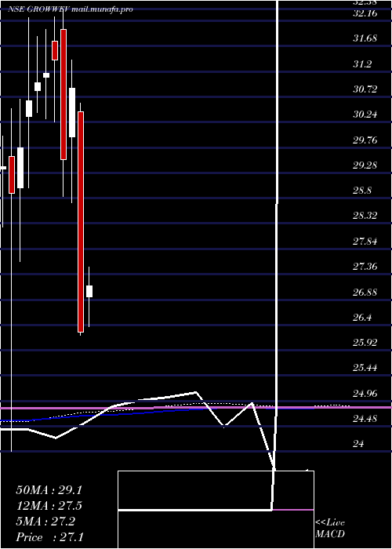Click the 24.96 price axis label
The height and width of the screenshot is (549, 392).
365,394
